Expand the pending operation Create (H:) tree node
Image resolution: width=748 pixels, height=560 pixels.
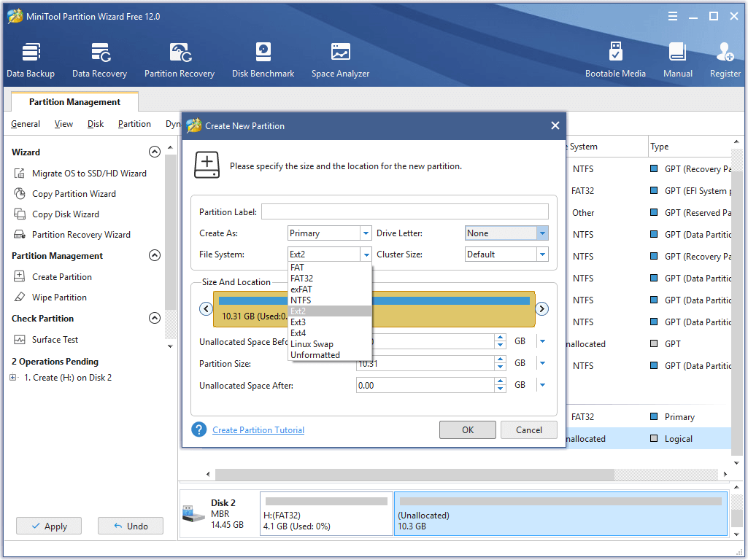click(13, 378)
